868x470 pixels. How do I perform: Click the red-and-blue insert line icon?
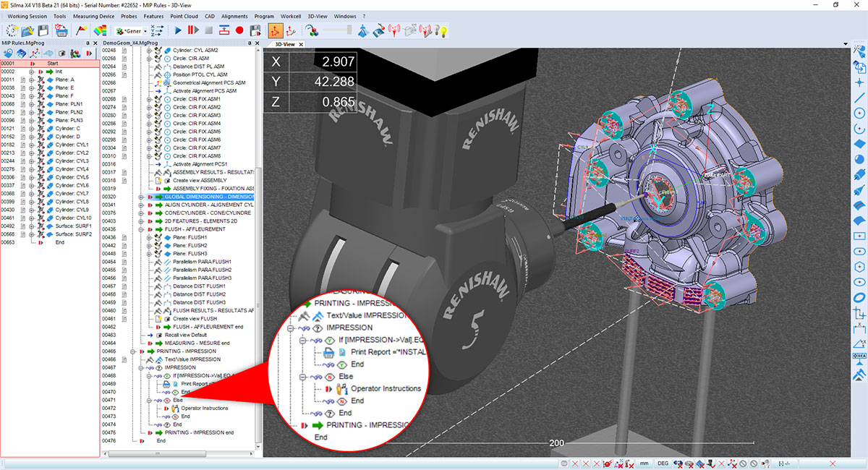[x=224, y=30]
